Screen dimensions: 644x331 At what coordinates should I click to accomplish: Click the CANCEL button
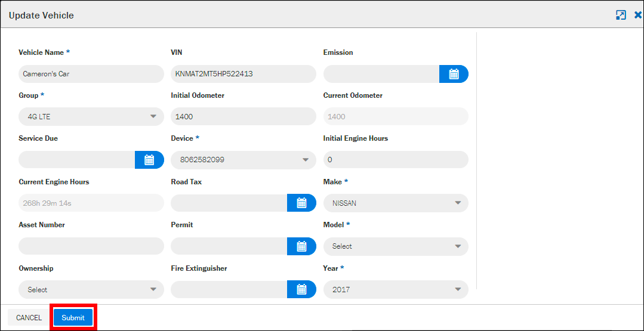(x=29, y=317)
